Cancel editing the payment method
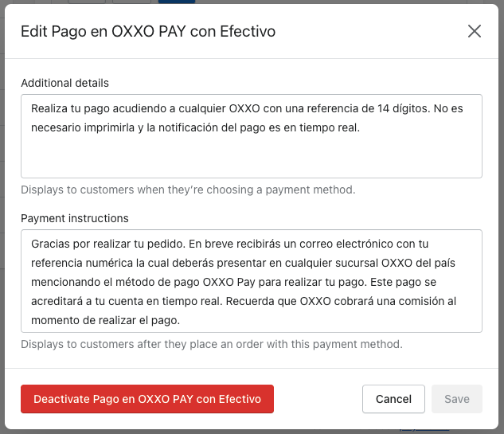 393,399
